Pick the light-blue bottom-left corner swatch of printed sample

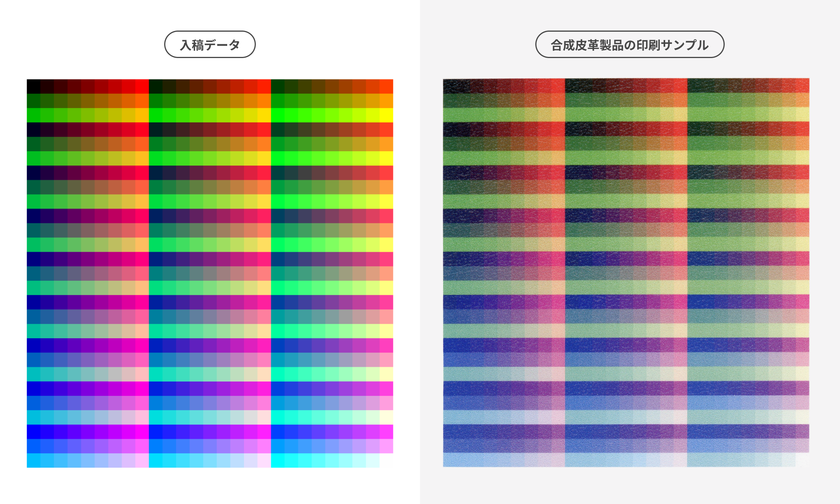450,460
